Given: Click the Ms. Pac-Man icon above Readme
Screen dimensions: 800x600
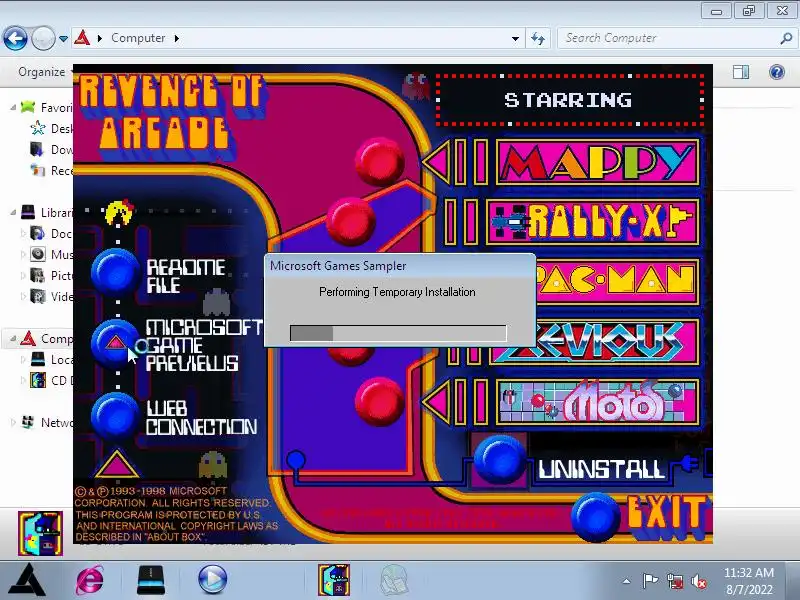Looking at the screenshot, I should click(x=119, y=212).
